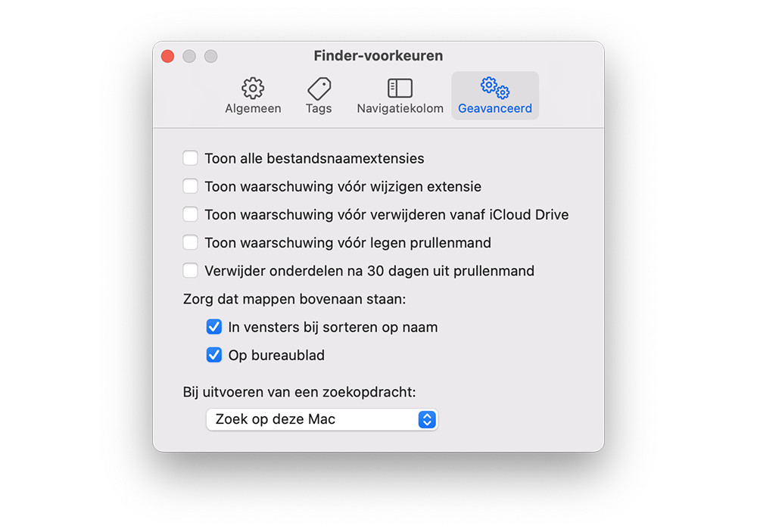Click the grey minimize window button
757x532 pixels.
click(x=189, y=57)
